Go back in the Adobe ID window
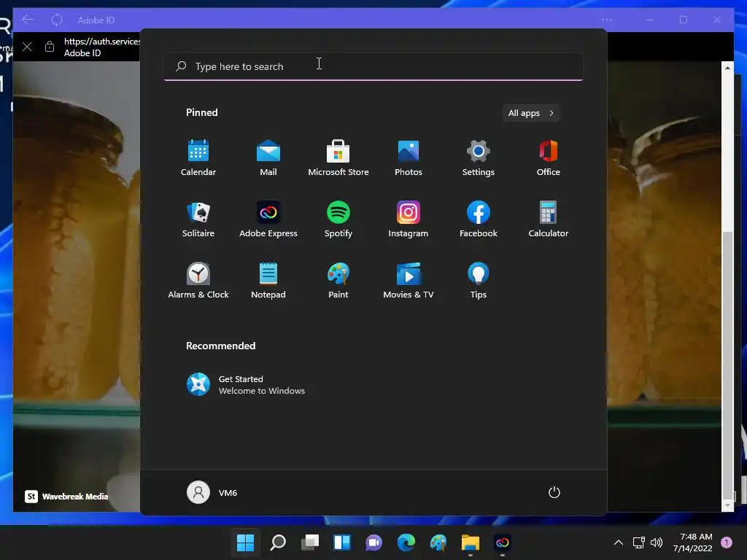This screenshot has height=560, width=747. click(x=28, y=20)
